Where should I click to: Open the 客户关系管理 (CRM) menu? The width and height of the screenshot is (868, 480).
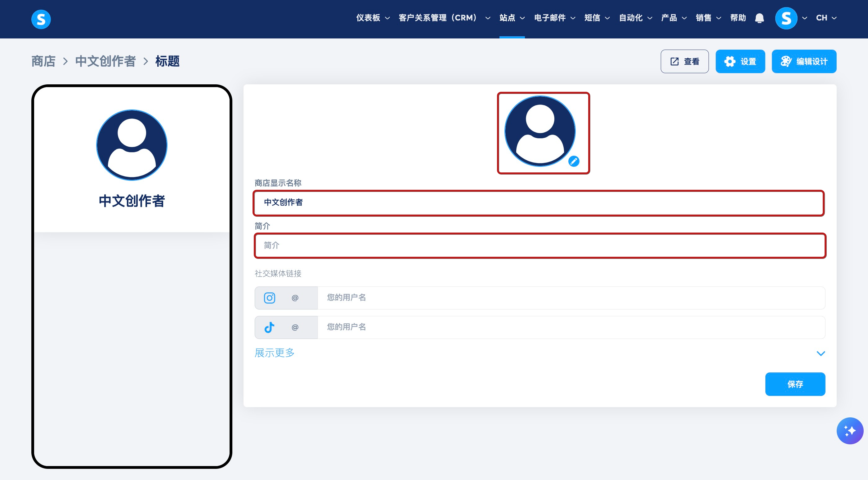click(444, 18)
